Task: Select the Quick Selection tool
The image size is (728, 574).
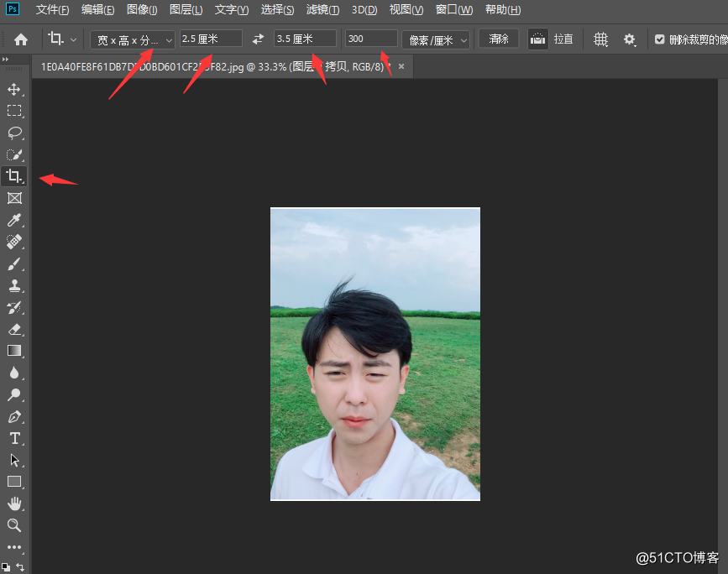Action: (x=14, y=154)
